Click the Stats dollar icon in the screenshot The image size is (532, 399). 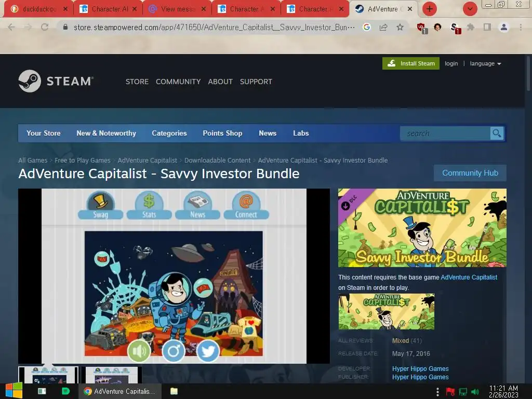[149, 205]
